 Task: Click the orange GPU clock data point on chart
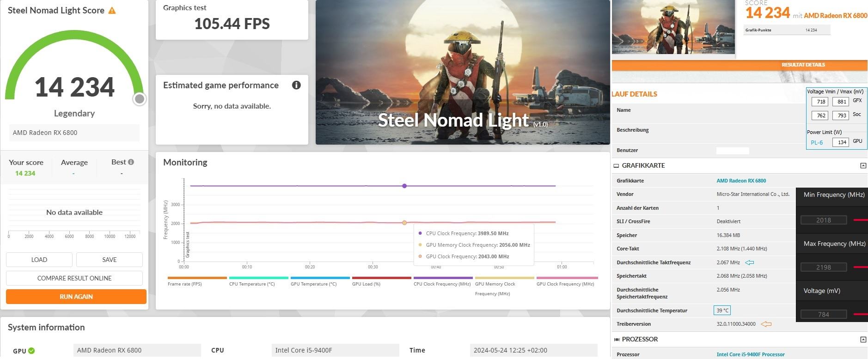404,223
